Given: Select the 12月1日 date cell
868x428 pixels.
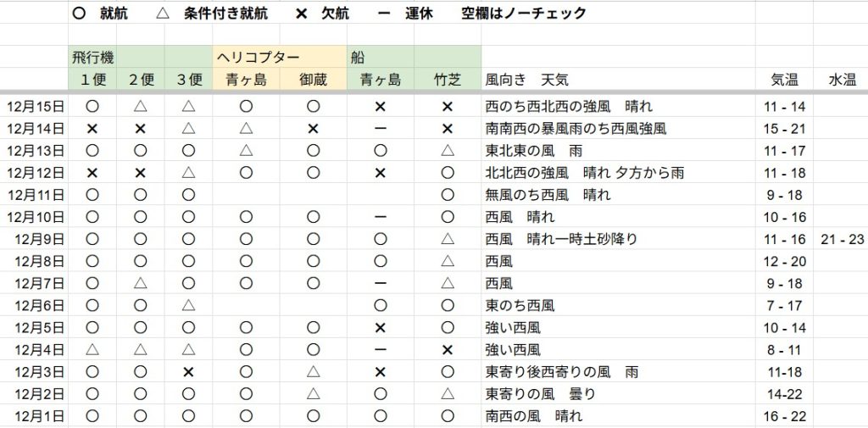Looking at the screenshot, I should [38, 416].
